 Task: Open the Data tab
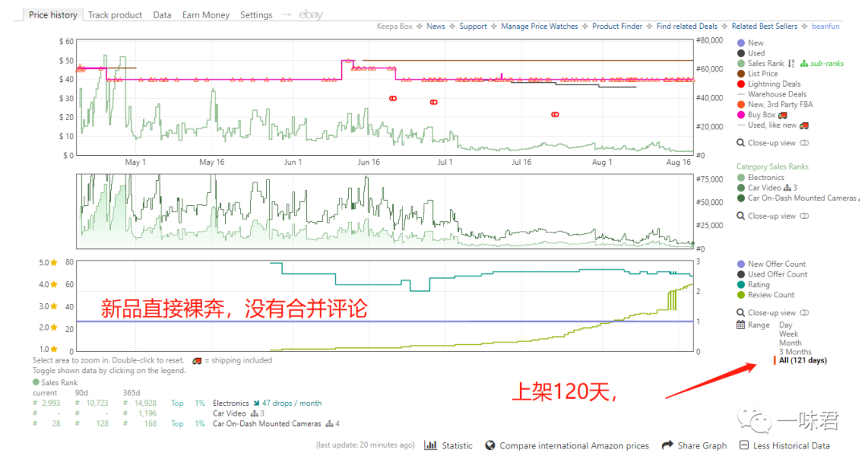[x=162, y=15]
